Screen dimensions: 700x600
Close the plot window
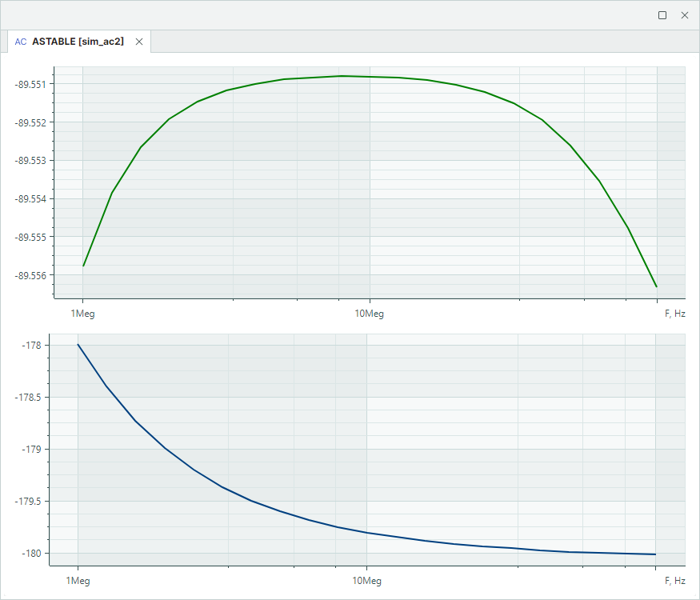point(684,15)
